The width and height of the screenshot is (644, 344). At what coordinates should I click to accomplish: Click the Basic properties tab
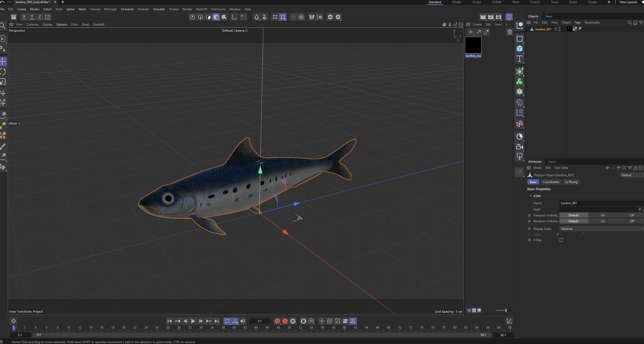[533, 182]
